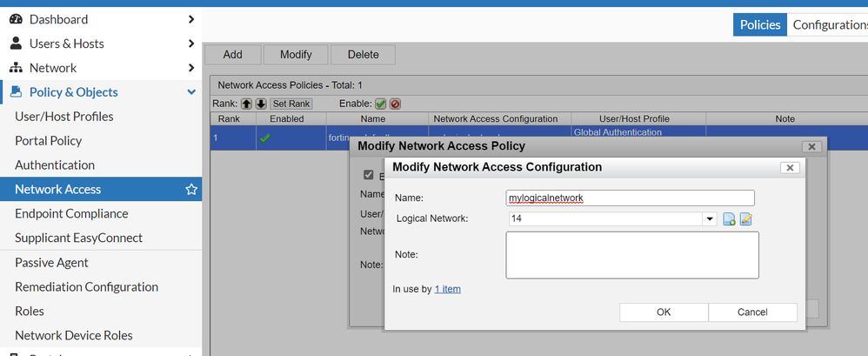Open Network Access in sidebar
The image size is (868, 356).
[x=57, y=190]
